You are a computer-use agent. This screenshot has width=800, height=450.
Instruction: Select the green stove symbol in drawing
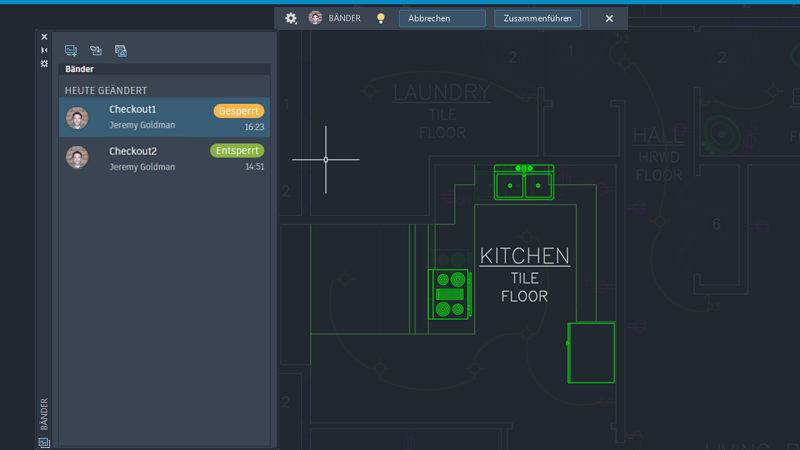click(x=449, y=294)
